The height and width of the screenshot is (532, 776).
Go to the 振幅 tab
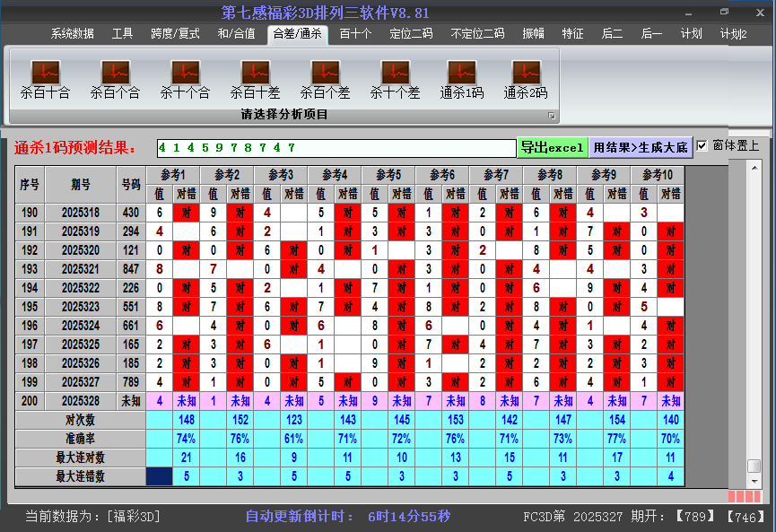point(534,34)
